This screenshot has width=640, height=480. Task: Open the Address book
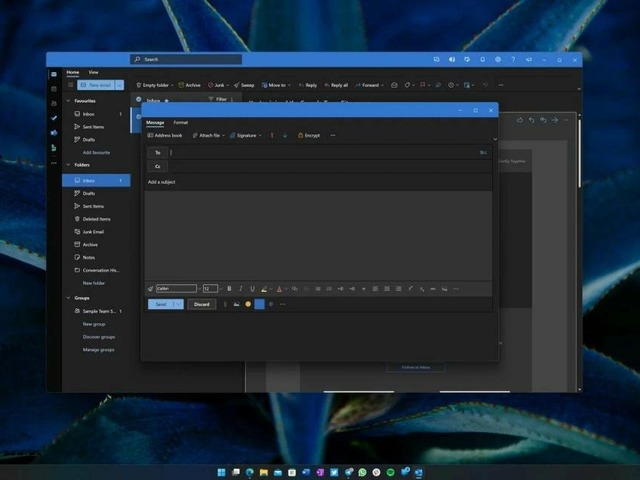[x=165, y=135]
